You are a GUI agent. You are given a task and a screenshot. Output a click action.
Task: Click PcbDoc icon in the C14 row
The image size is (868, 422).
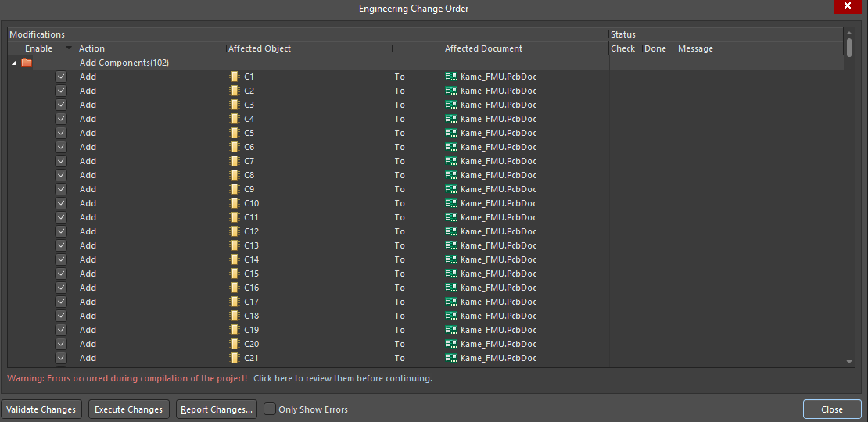point(451,260)
